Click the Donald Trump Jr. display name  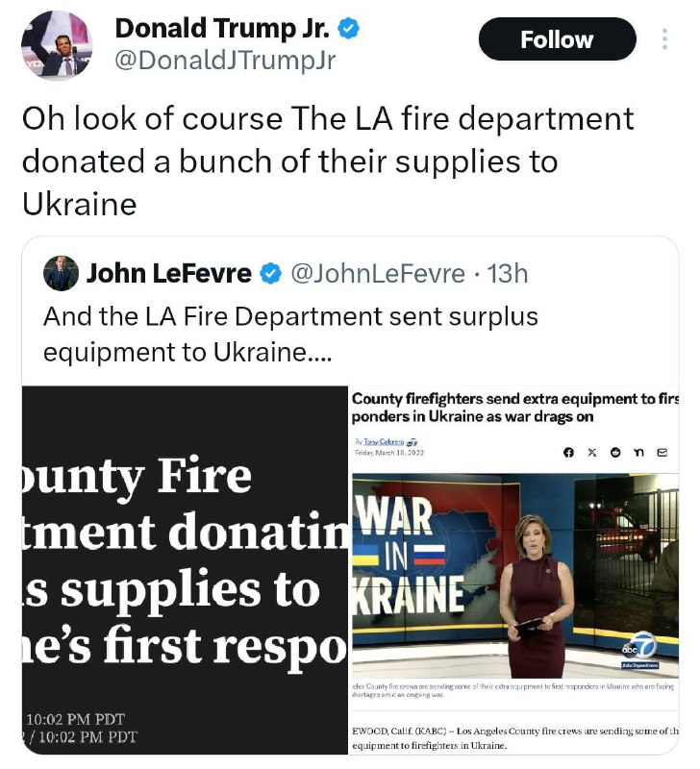click(x=222, y=28)
